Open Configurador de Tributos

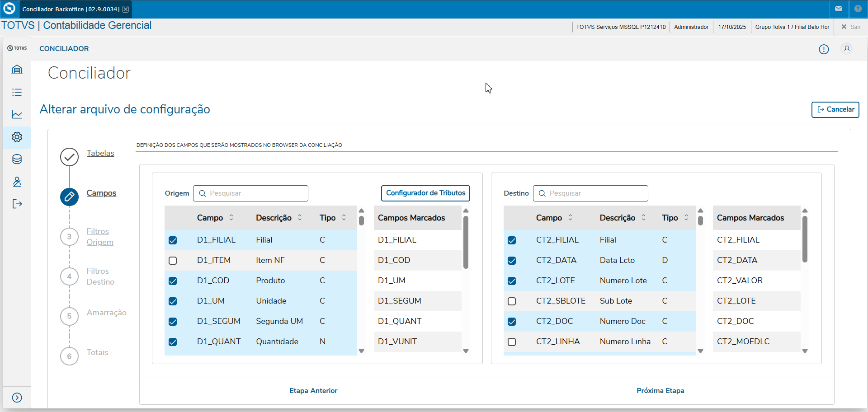point(425,193)
